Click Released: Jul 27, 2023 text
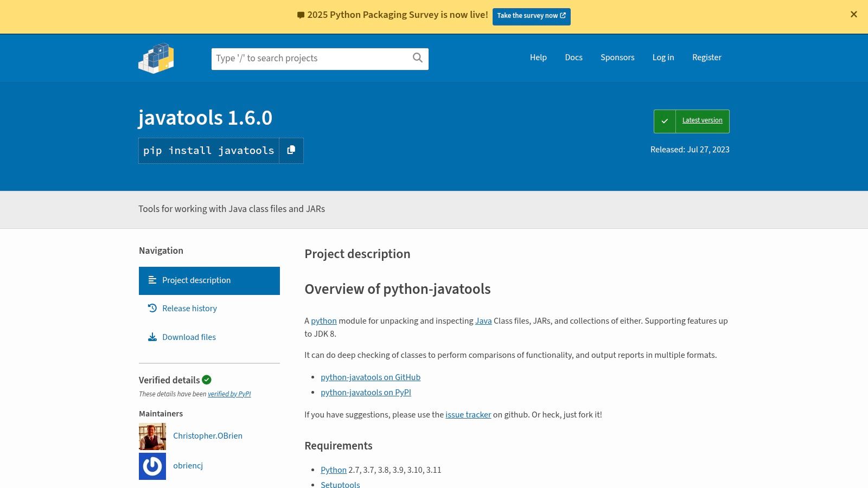Screen dimensions: 868x488 pyautogui.click(x=690, y=150)
